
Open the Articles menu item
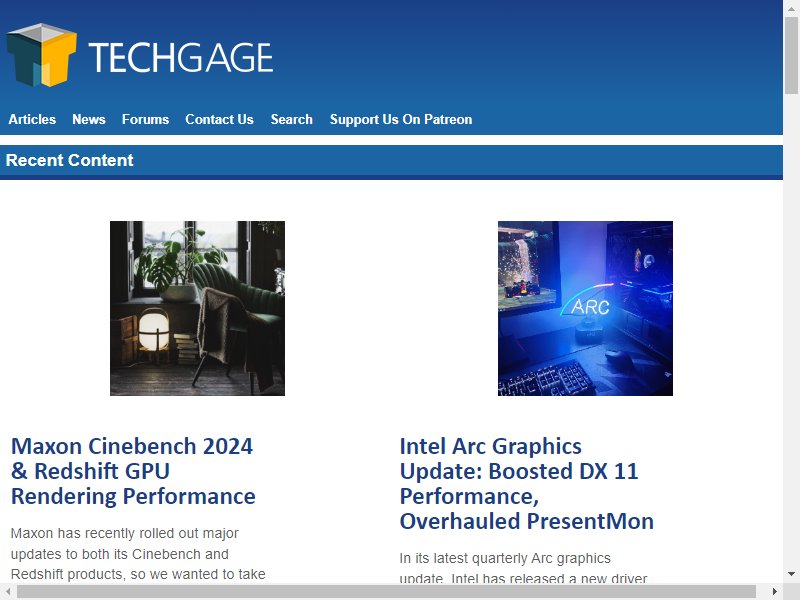pyautogui.click(x=32, y=119)
